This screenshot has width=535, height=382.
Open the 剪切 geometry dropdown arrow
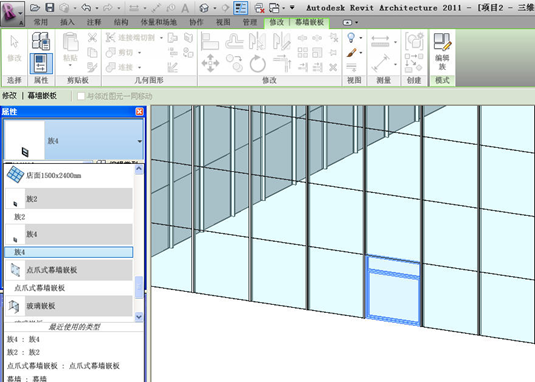140,53
